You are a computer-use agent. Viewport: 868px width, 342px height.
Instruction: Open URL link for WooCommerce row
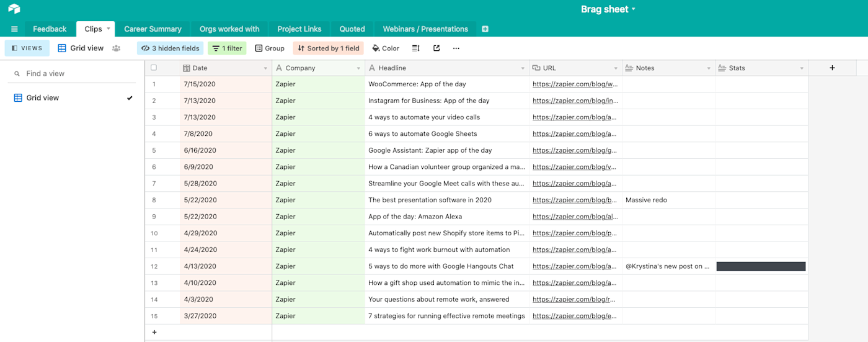click(575, 84)
